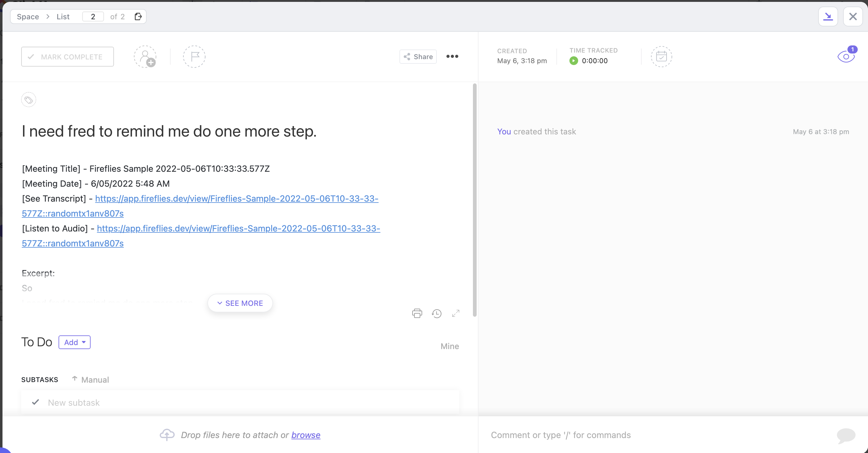
Task: Click the browse link to attach files
Action: pyautogui.click(x=306, y=435)
